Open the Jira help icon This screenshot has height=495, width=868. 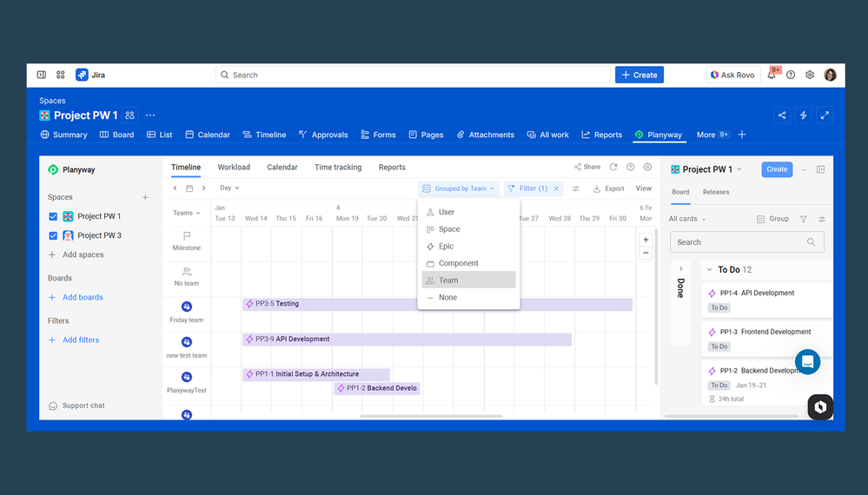[791, 75]
